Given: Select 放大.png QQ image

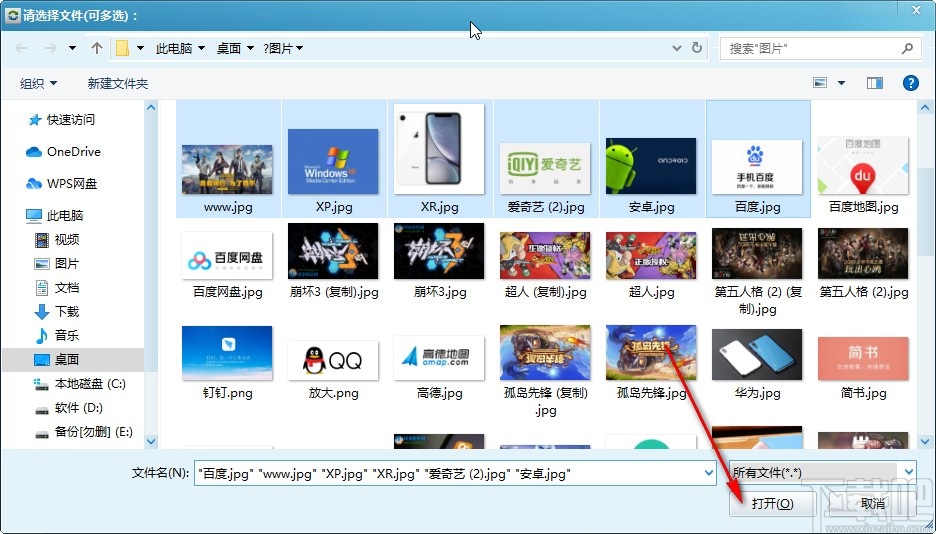Looking at the screenshot, I should 333,370.
